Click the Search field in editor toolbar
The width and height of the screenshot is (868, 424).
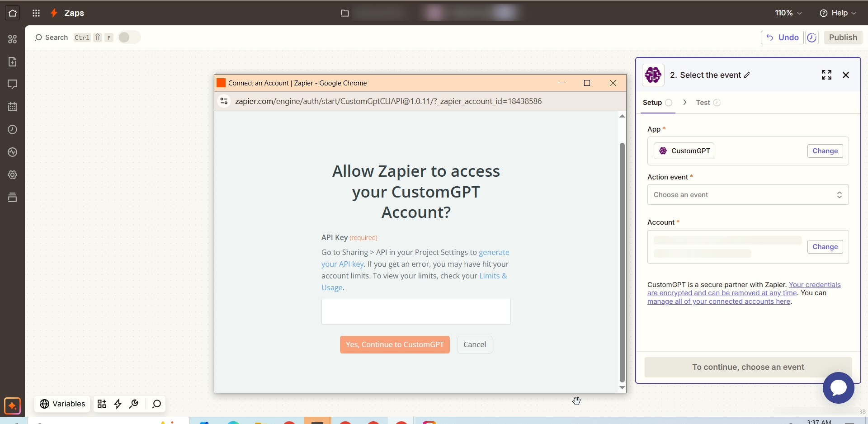tap(51, 38)
